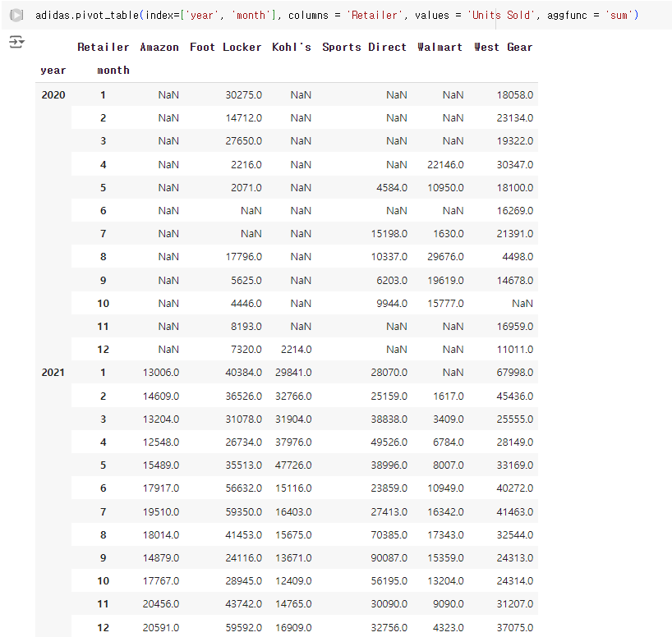Select the Foot Locker column header
Image resolution: width=672 pixels, height=637 pixels.
pyautogui.click(x=225, y=47)
